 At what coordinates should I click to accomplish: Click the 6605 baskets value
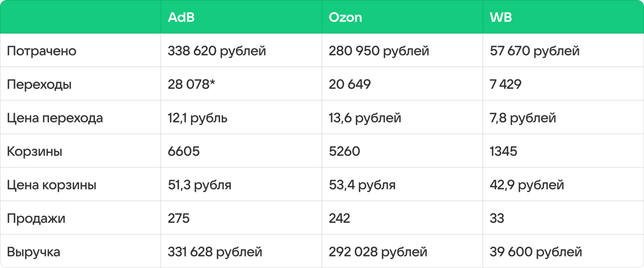click(184, 152)
